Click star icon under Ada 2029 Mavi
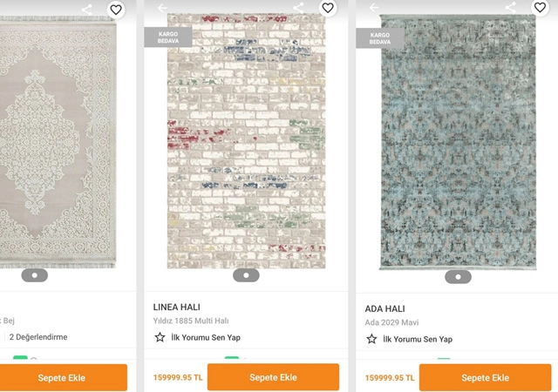Screen dimensions: 558x392 coord(371,339)
